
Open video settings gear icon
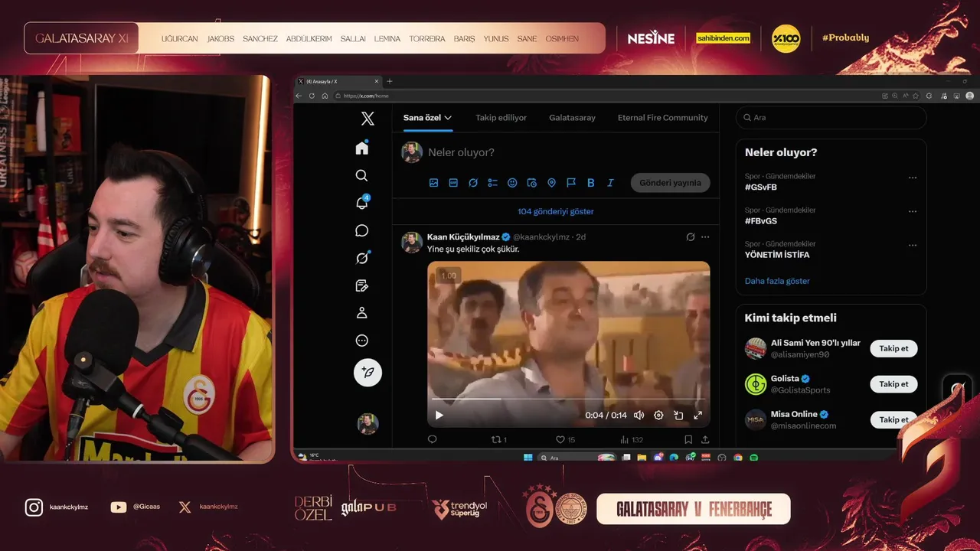tap(658, 416)
